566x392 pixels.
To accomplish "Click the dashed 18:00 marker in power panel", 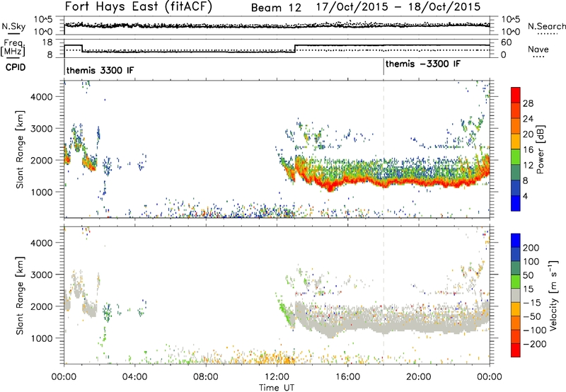I will pos(383,149).
